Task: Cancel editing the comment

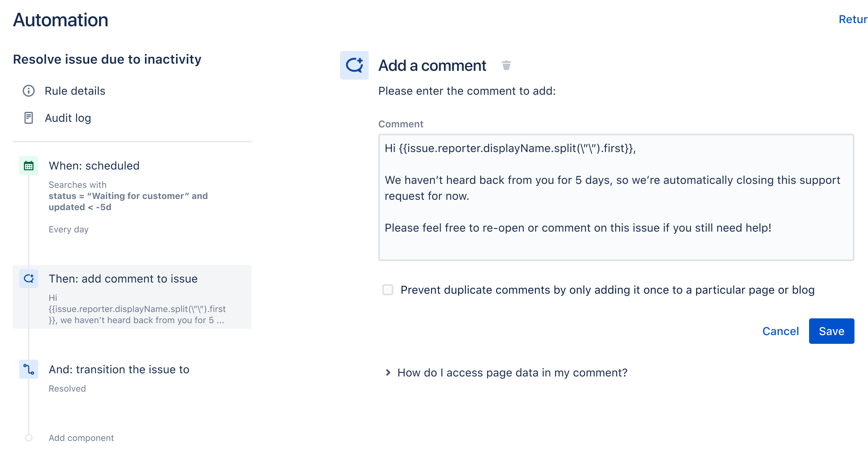Action: click(x=780, y=331)
